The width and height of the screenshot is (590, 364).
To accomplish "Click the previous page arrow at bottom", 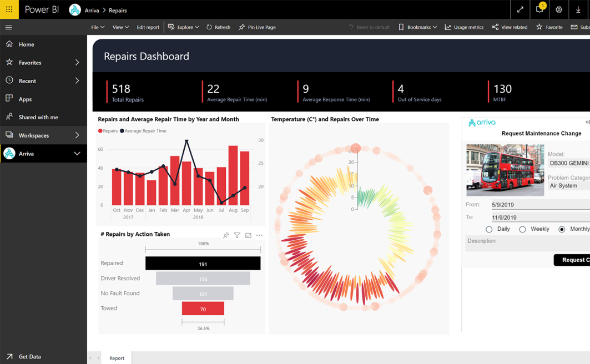I will (x=90, y=358).
